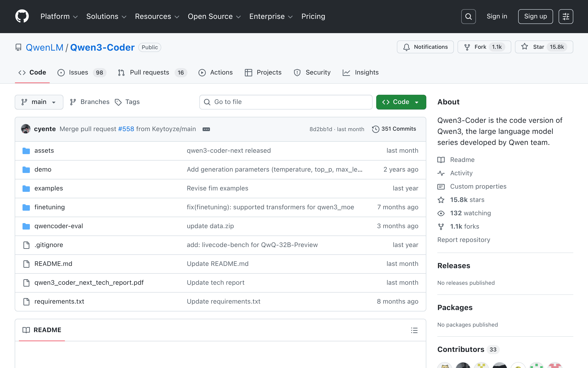Click the Activity pulse icon
This screenshot has height=368, width=588.
pyautogui.click(x=441, y=173)
